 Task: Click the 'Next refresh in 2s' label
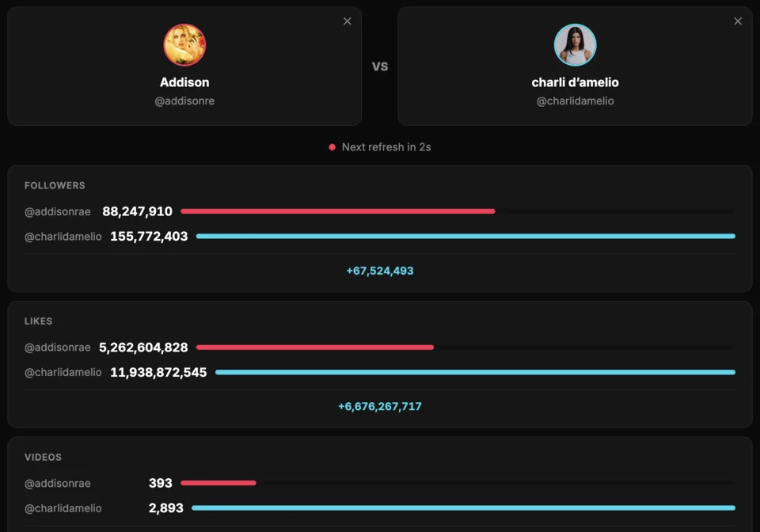point(386,146)
